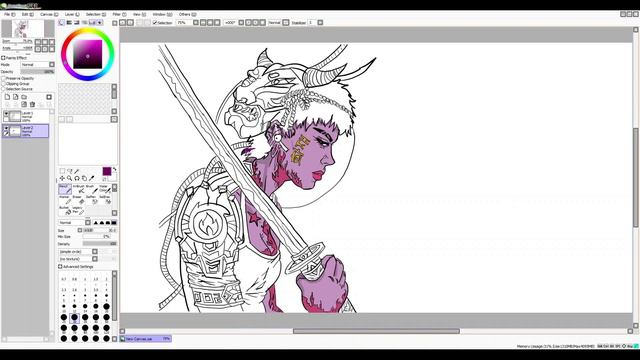Click the horizontal canvas scrollbar
Image resolution: width=640 pixels, height=360 pixels.
[x=376, y=331]
